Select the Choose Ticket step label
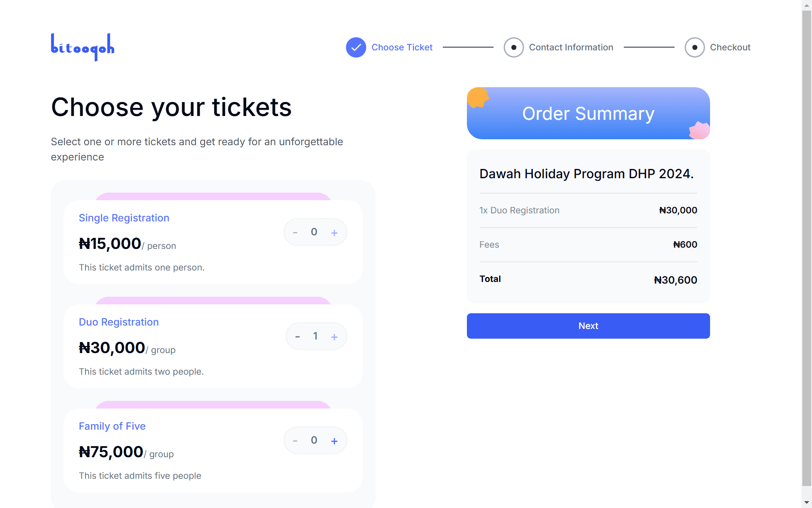 point(402,47)
